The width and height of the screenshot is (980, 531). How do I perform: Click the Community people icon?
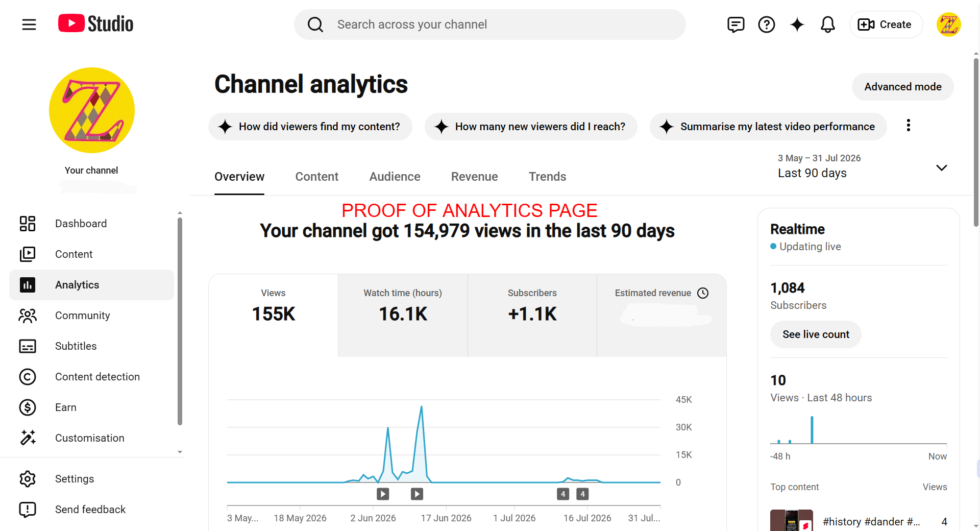pos(28,316)
